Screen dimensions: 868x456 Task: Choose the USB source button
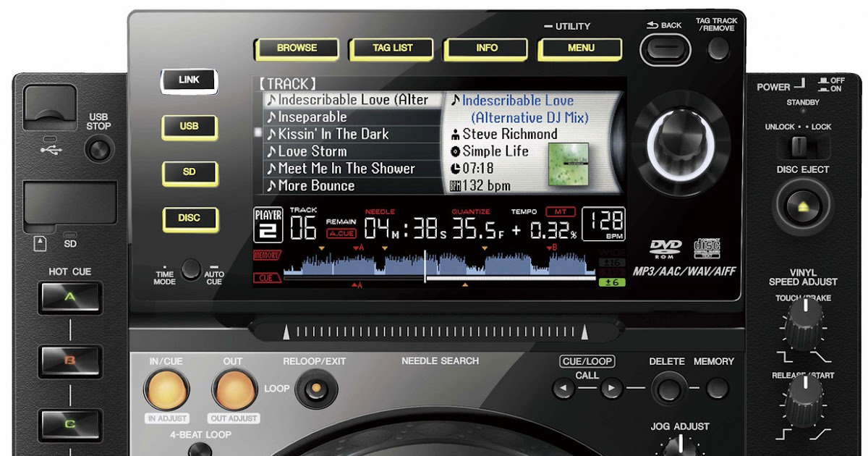pyautogui.click(x=189, y=127)
